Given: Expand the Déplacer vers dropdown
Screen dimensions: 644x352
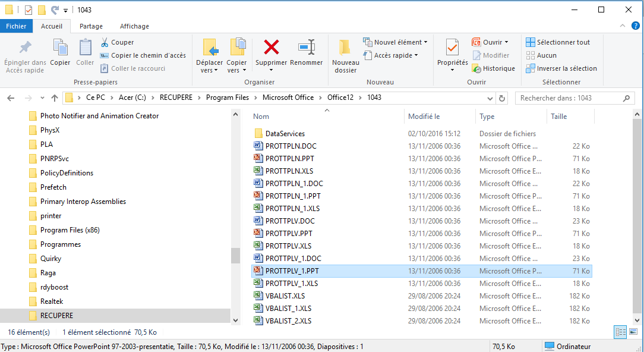Looking at the screenshot, I should click(x=210, y=70).
